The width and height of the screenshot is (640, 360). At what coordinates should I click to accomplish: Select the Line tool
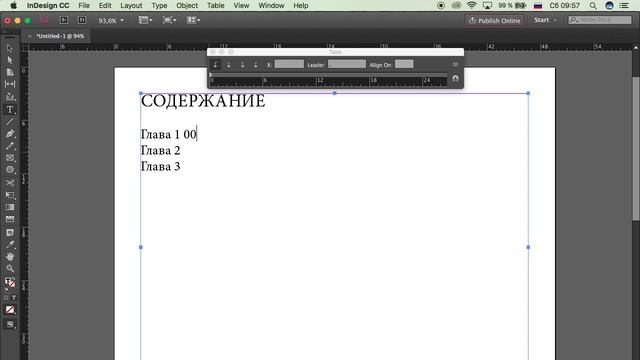pos(10,122)
